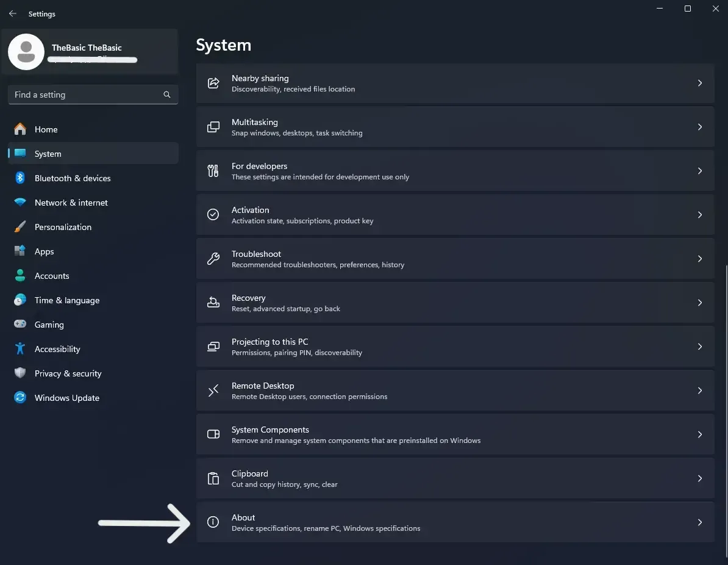Image resolution: width=728 pixels, height=565 pixels.
Task: Open the TheBasic account profile
Action: click(90, 52)
